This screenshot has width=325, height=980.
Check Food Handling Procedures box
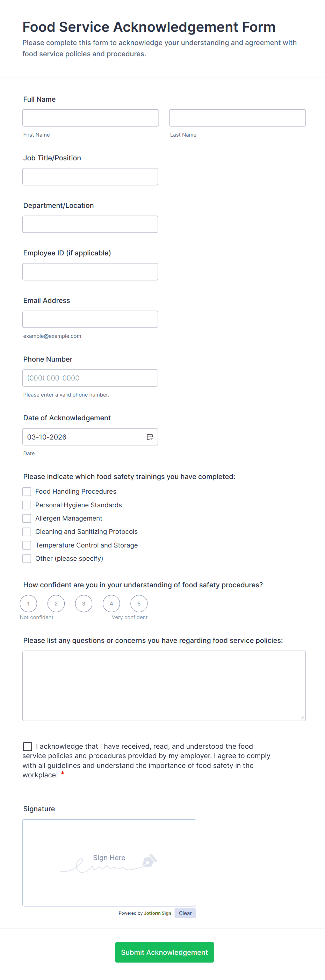(27, 492)
